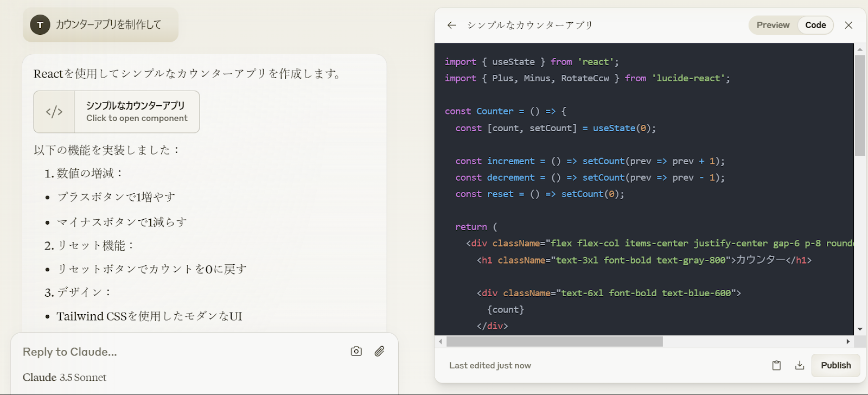The height and width of the screenshot is (395, 868).
Task: Click the 'Click to open component' text
Action: pyautogui.click(x=137, y=118)
